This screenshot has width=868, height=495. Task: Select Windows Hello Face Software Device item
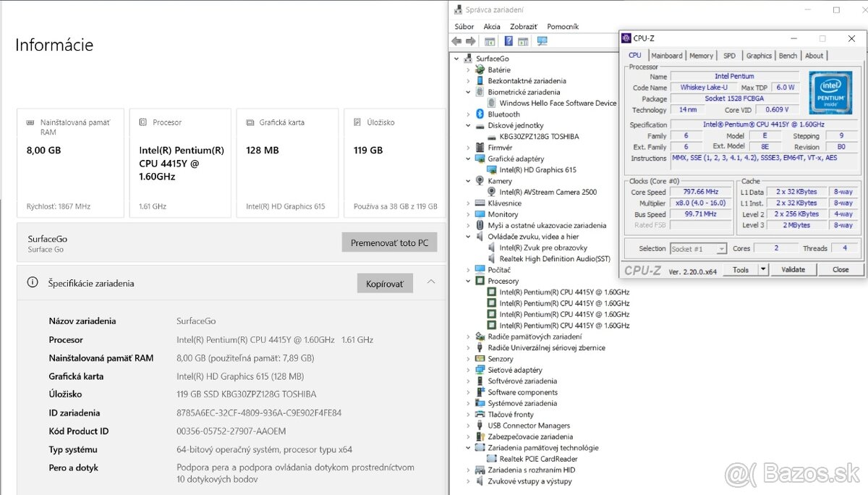tap(558, 103)
